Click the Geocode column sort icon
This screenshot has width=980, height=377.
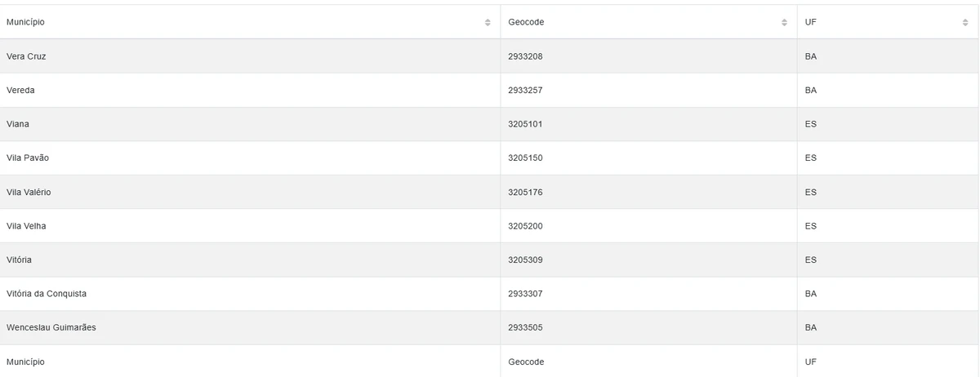(784, 22)
